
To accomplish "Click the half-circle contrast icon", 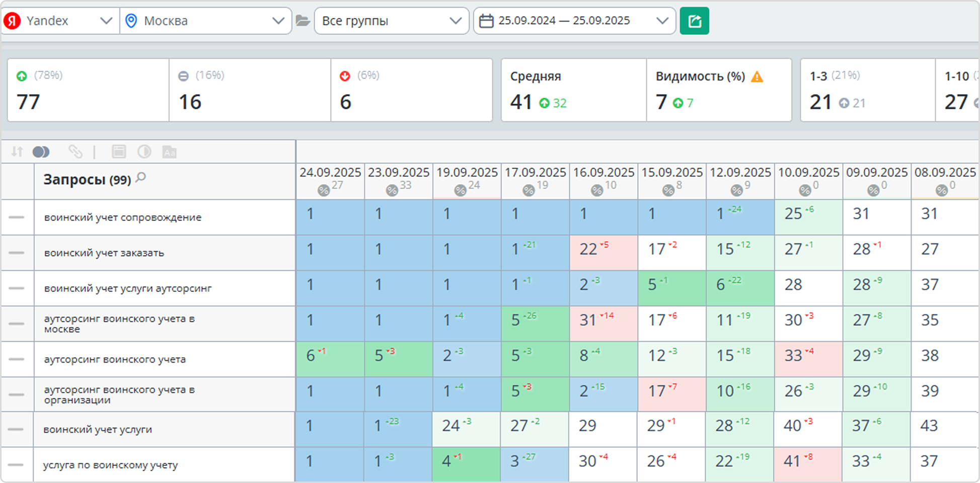I will click(144, 151).
